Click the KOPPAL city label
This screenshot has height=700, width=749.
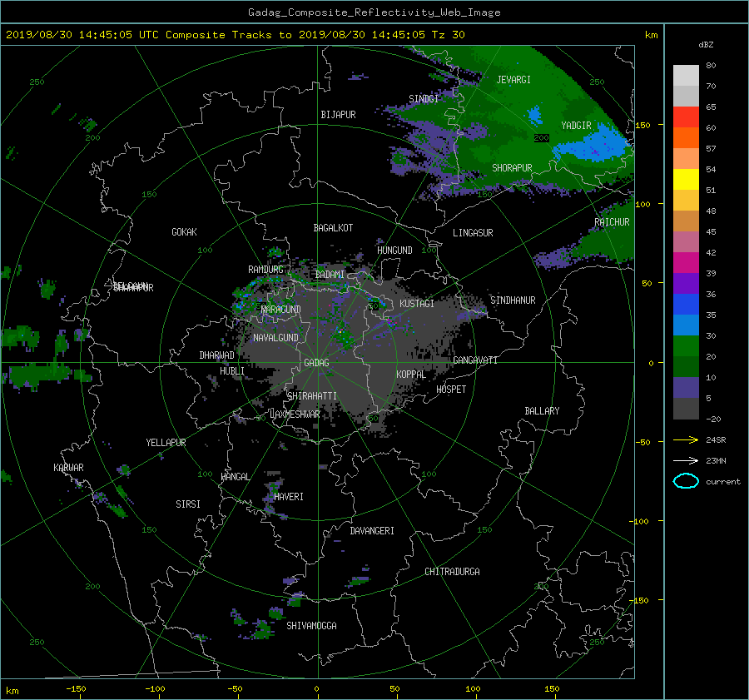click(x=411, y=374)
